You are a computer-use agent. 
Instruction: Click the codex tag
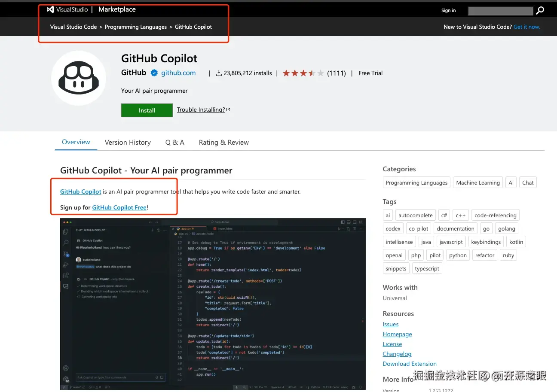click(x=393, y=228)
